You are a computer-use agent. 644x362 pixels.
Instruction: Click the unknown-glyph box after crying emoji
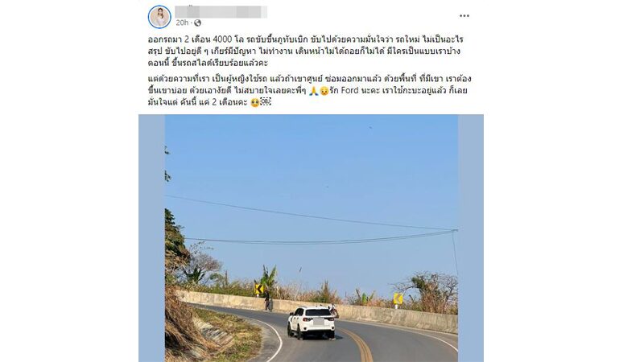coord(266,102)
